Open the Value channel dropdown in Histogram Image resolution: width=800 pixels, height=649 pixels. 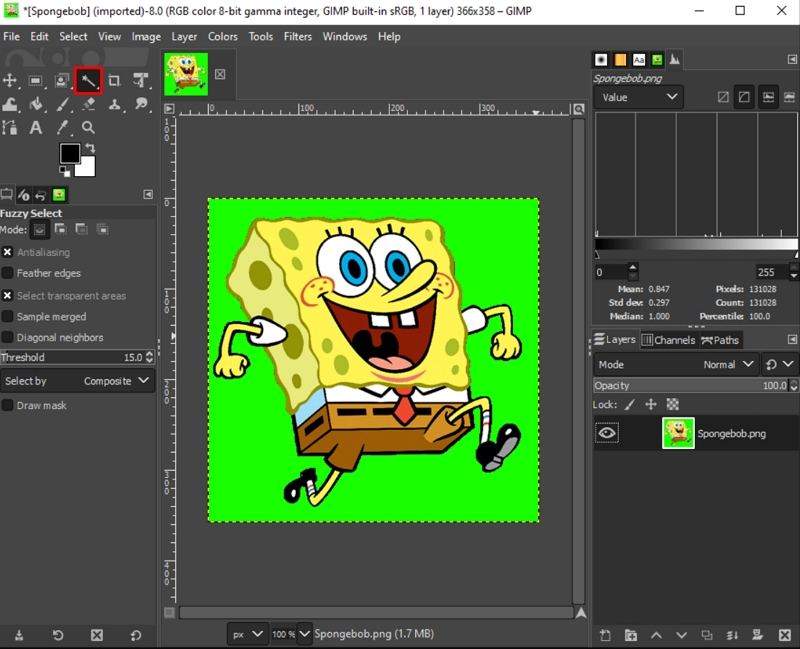637,97
